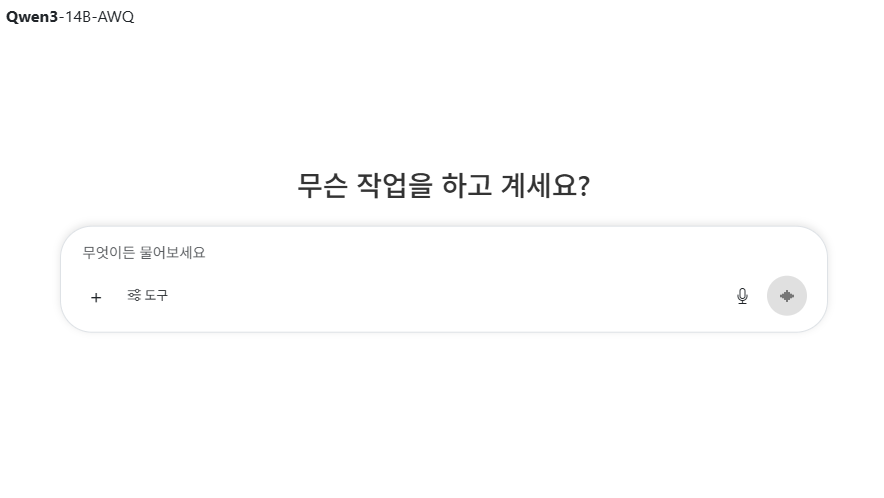Select the Qwen3 model name text

[32, 17]
